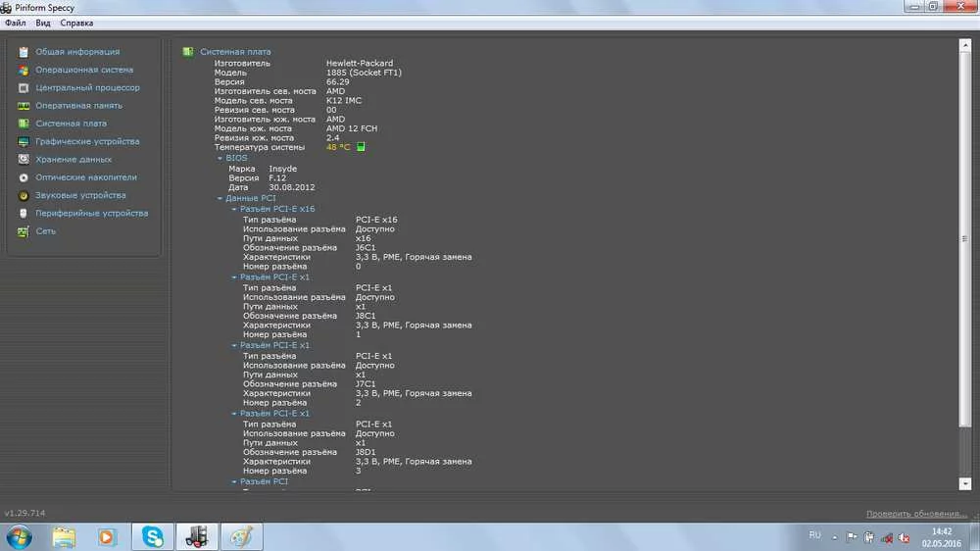Viewport: 980px width, 551px height.
Task: Click the Speccy taskbar icon
Action: click(197, 537)
